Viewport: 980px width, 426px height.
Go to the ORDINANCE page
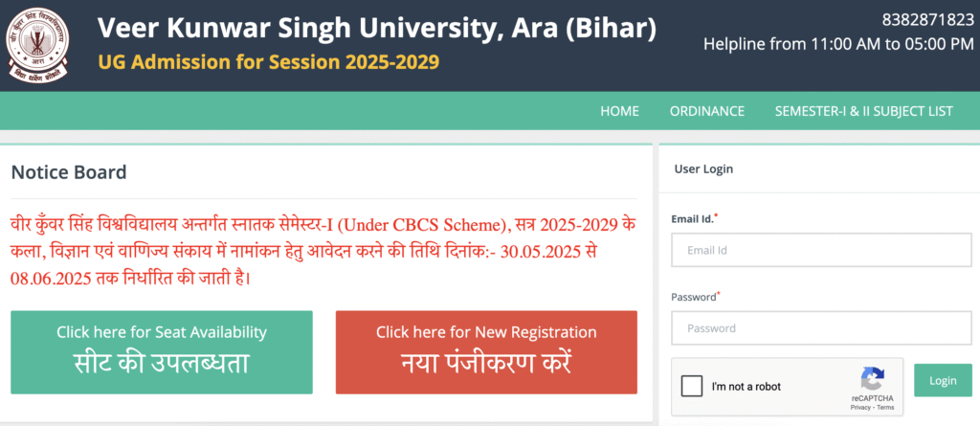coord(707,111)
